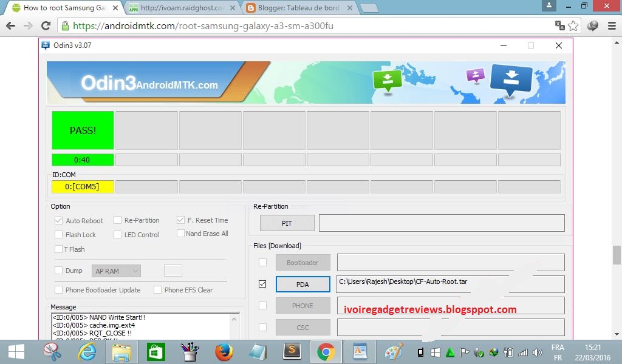This screenshot has height=364, width=622.
Task: Open Sublime Text from the taskbar
Action: [x=292, y=352]
